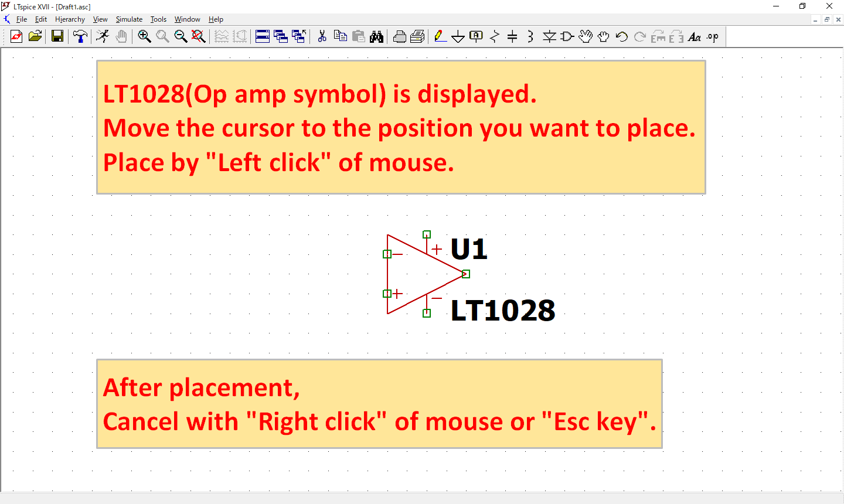Open the Component selection dialog
This screenshot has width=844, height=504.
point(566,36)
